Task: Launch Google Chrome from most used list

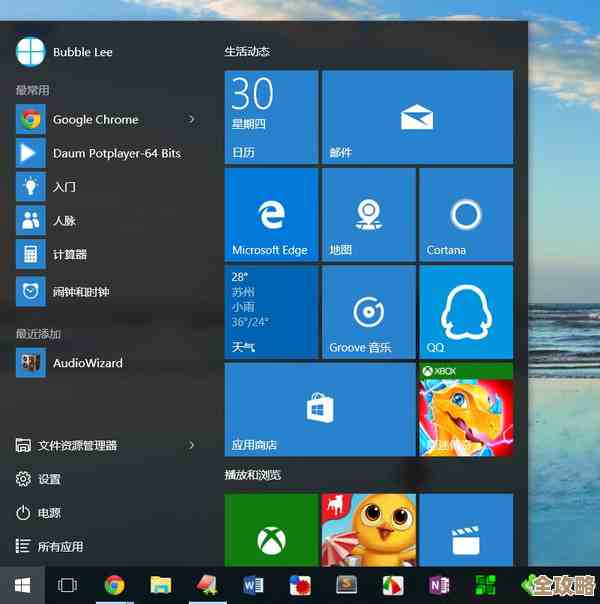Action: point(107,119)
